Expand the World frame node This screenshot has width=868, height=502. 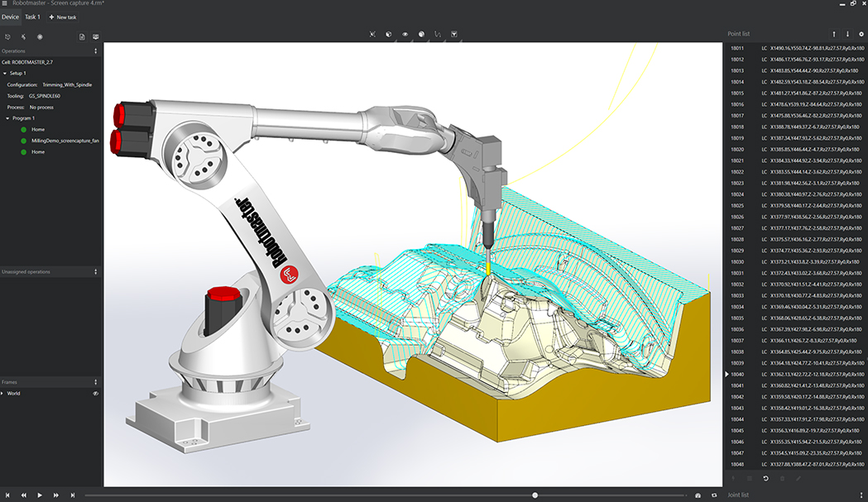(x=2, y=394)
